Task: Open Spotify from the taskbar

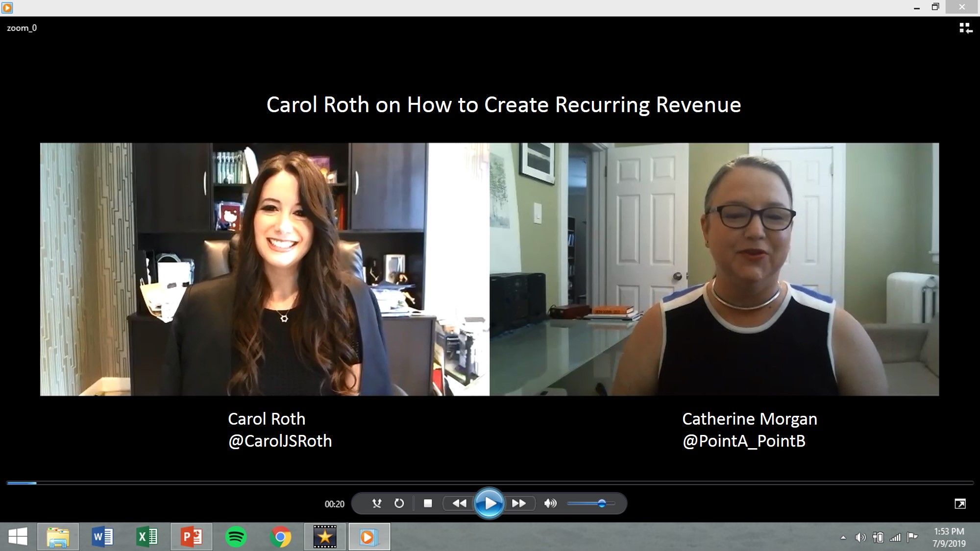Action: pos(236,537)
